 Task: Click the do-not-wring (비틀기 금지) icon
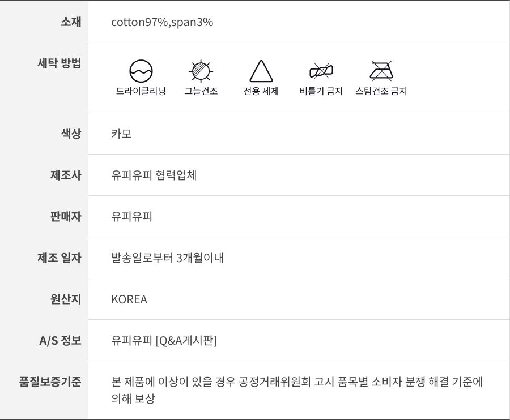321,71
